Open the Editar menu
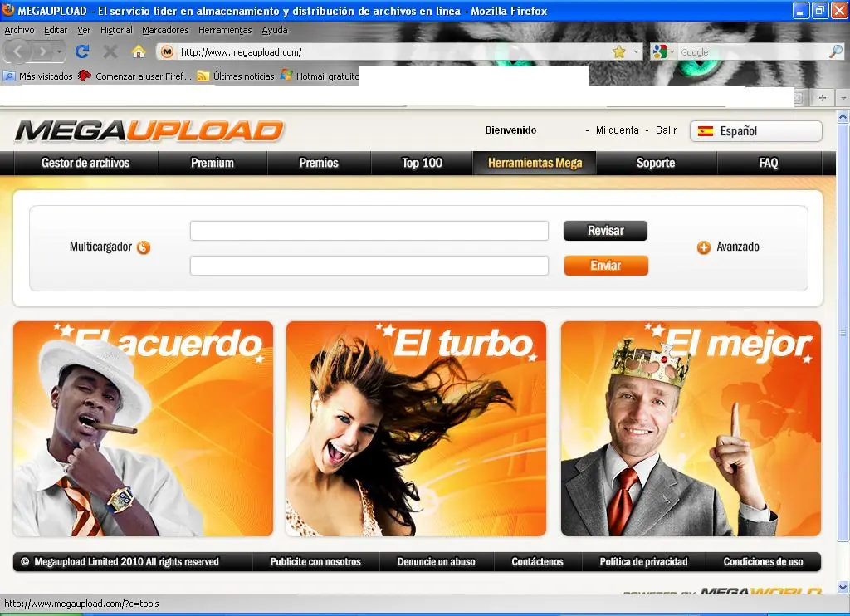Image resolution: width=850 pixels, height=616 pixels. pyautogui.click(x=56, y=30)
